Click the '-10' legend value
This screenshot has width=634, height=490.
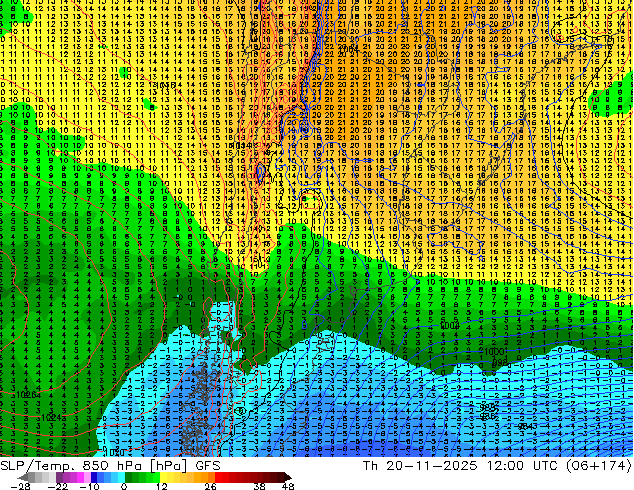tap(89, 486)
